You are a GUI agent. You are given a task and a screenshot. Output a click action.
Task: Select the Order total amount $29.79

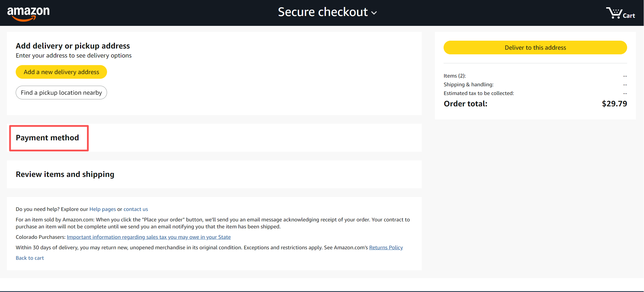(x=614, y=104)
